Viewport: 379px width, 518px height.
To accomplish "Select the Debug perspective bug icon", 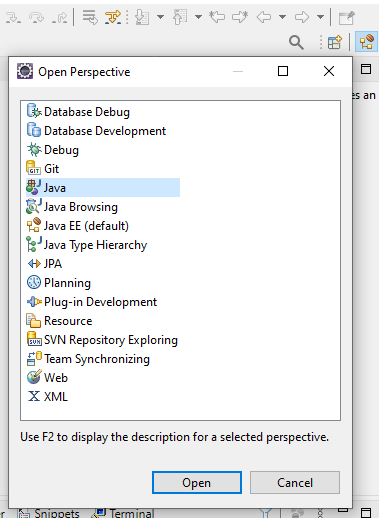I will (34, 150).
